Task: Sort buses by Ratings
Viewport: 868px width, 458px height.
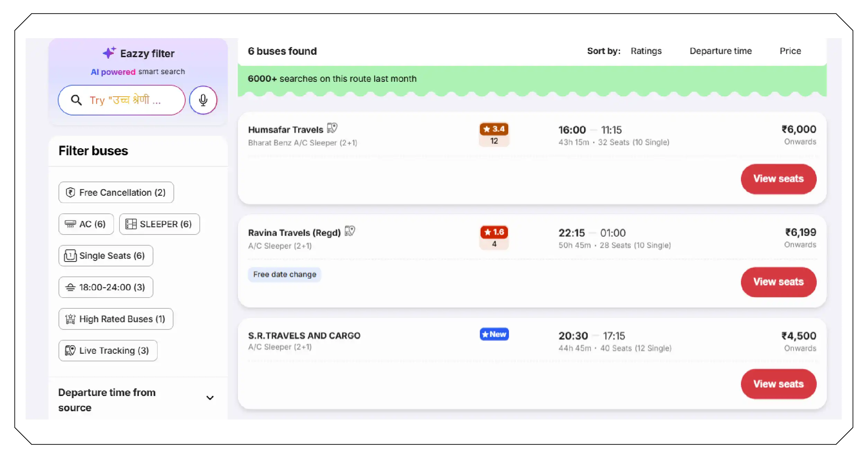Action: point(646,51)
